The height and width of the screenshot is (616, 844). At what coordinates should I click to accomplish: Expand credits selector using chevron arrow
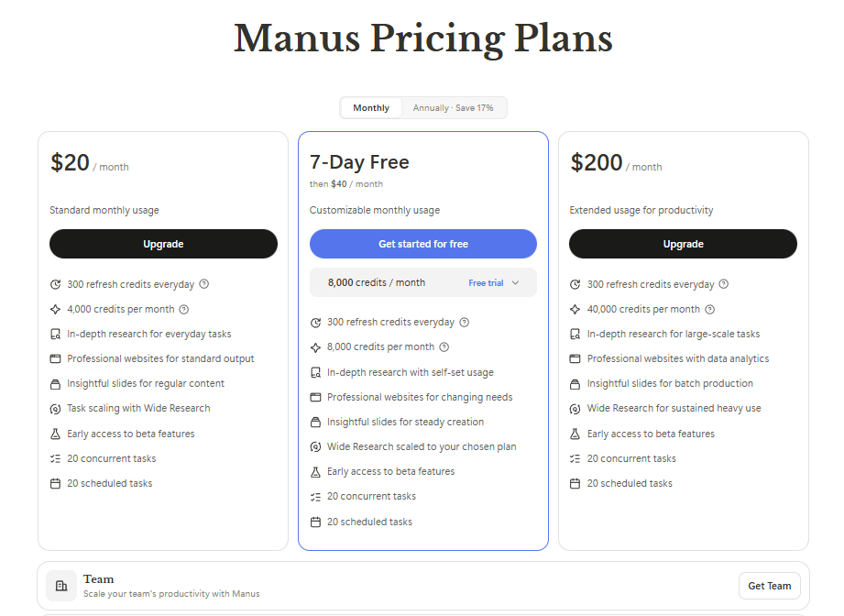pos(515,283)
